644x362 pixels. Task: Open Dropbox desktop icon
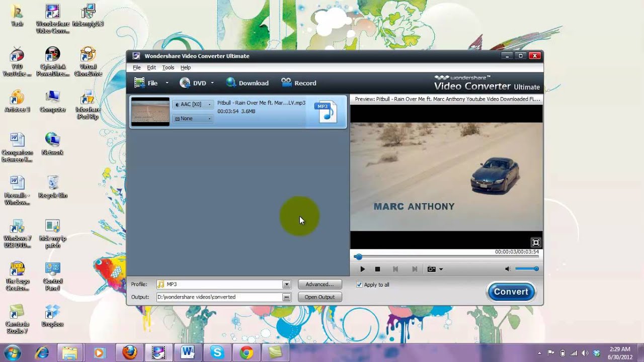(x=52, y=316)
